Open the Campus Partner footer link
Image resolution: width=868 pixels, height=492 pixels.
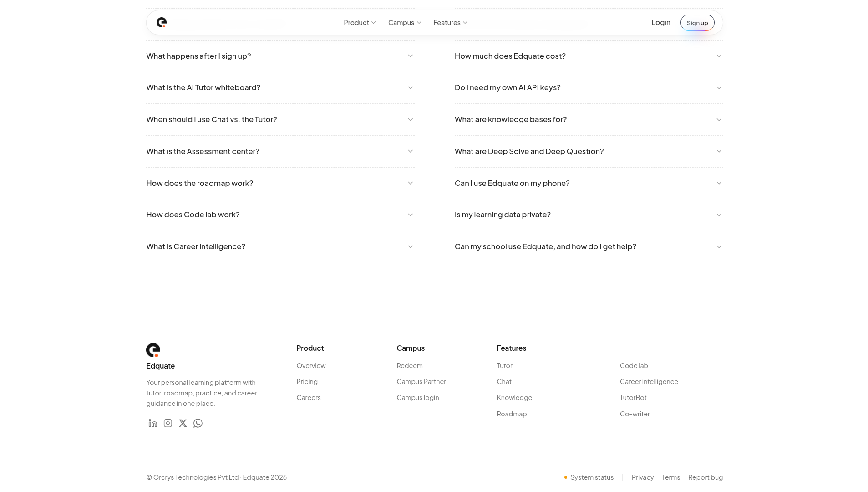[421, 382]
